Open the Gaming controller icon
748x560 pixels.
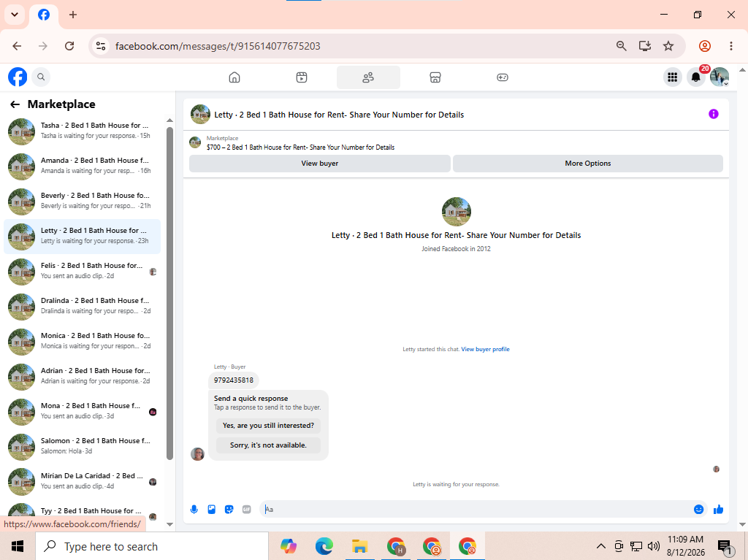[x=503, y=77]
